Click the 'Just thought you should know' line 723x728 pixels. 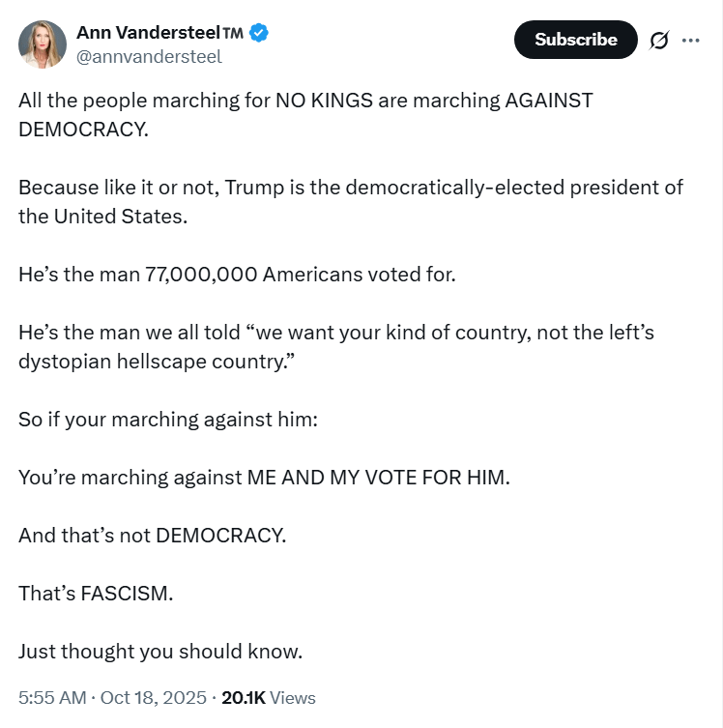tap(160, 651)
